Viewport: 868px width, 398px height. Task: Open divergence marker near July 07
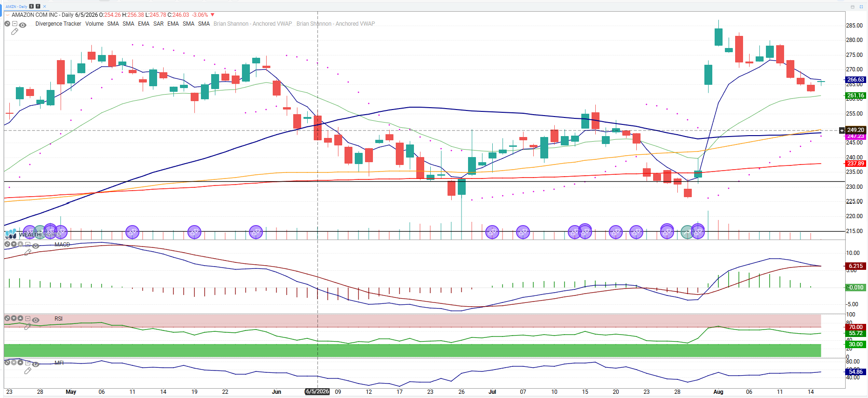523,232
